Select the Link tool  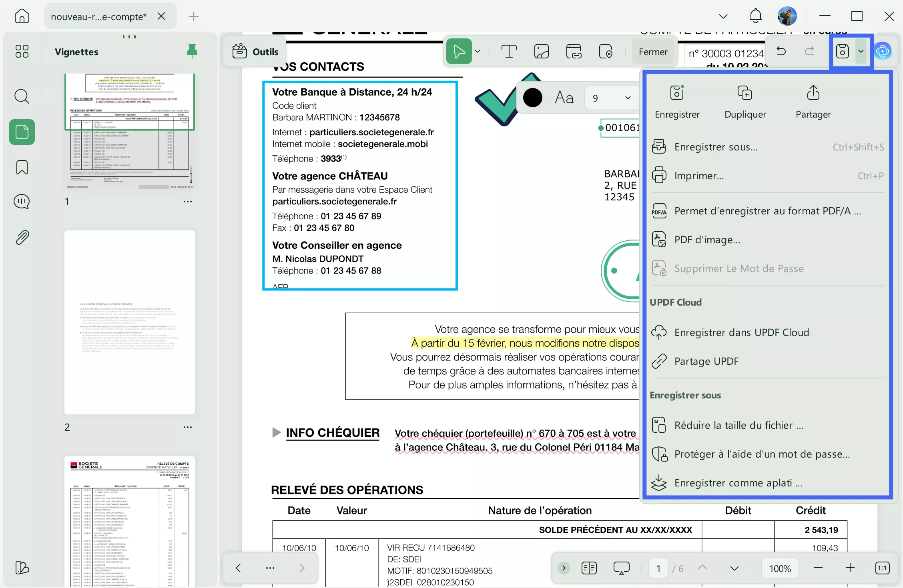[x=573, y=51]
